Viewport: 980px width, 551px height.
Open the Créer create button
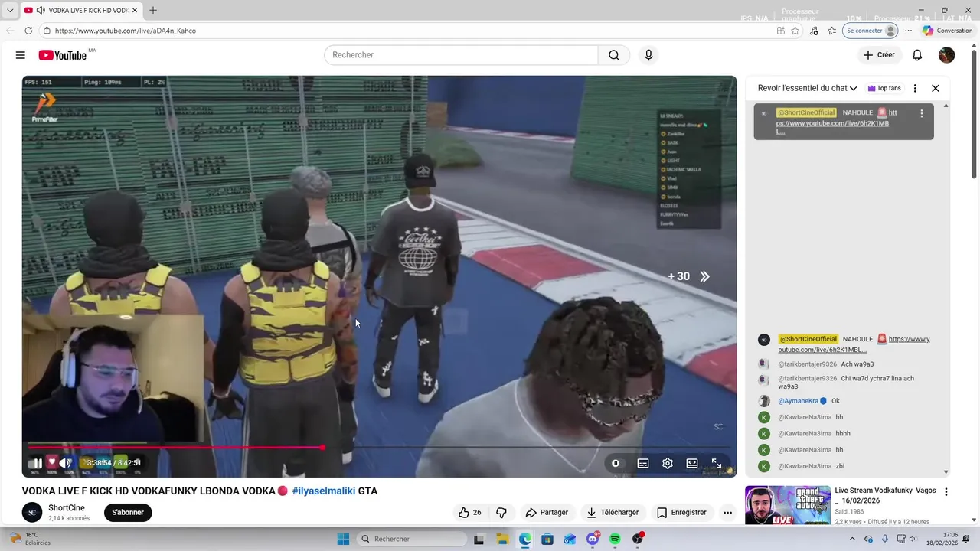[x=879, y=55]
